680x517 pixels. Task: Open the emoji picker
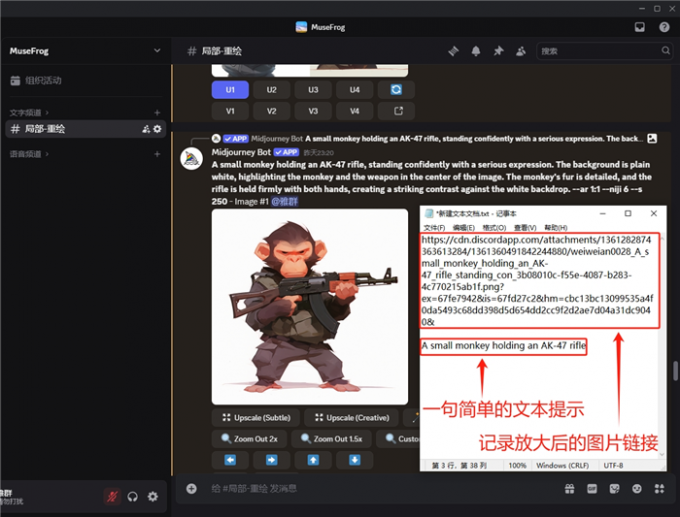(637, 489)
